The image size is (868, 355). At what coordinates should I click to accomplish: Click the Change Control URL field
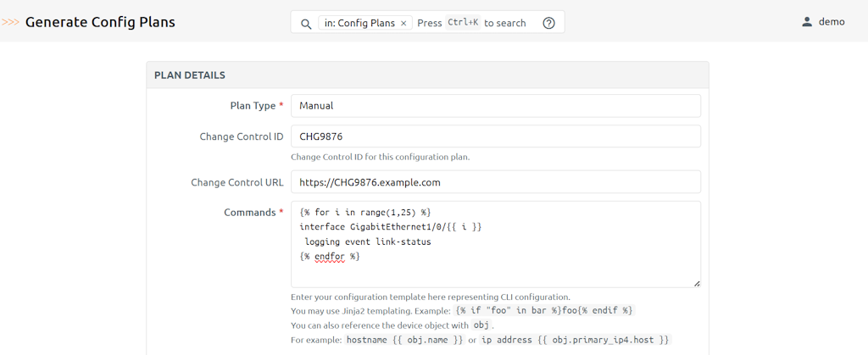point(495,182)
